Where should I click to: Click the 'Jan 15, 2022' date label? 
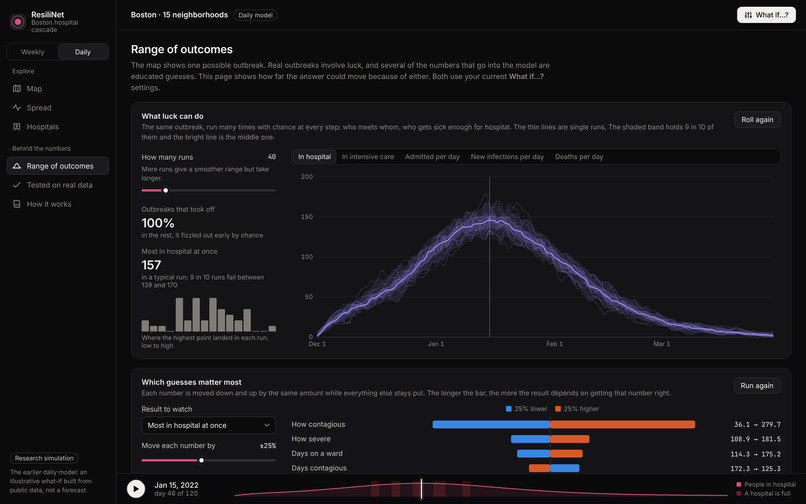tap(176, 485)
